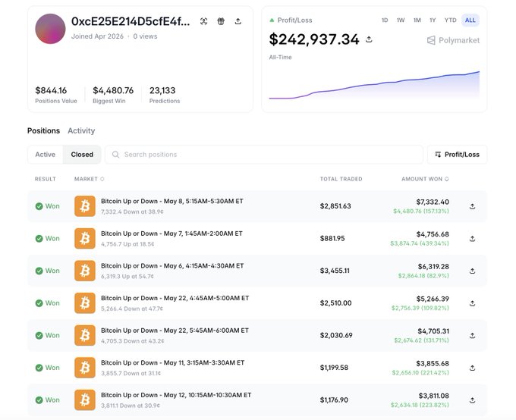Sort by the Amount Won column header
This screenshot has height=420, width=516.
[425, 179]
